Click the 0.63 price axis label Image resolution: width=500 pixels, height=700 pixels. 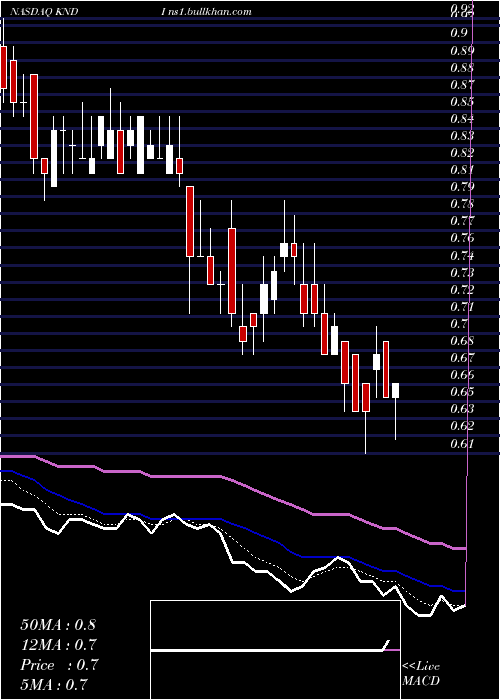(462, 408)
